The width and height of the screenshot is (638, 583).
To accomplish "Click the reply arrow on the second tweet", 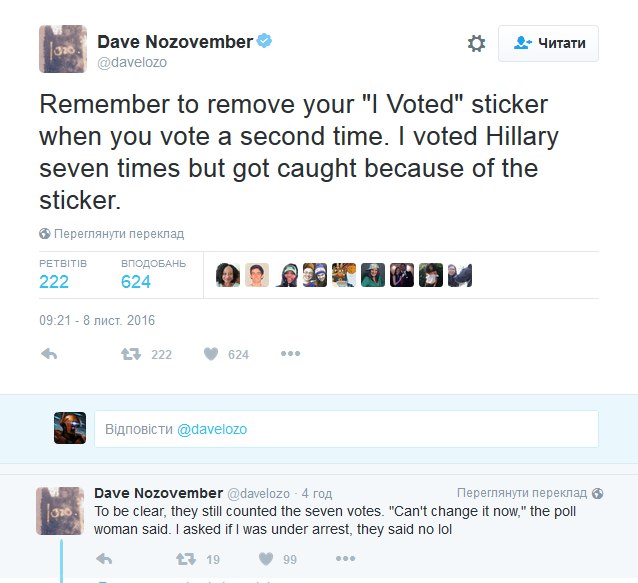I will click(104, 559).
